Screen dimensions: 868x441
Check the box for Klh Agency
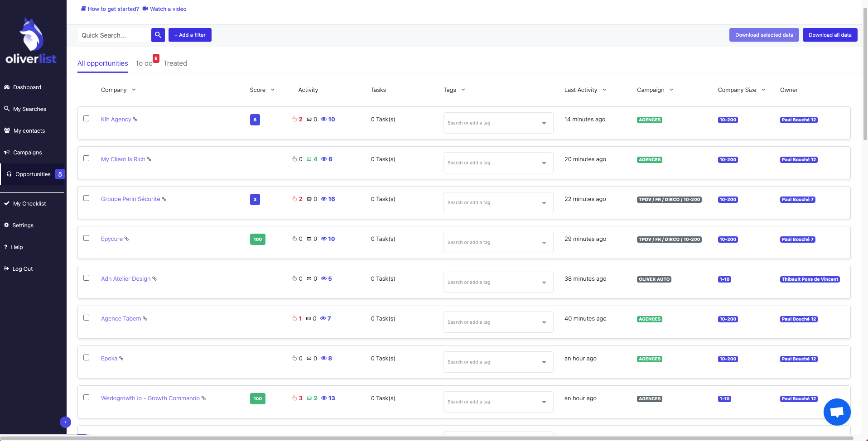click(87, 119)
